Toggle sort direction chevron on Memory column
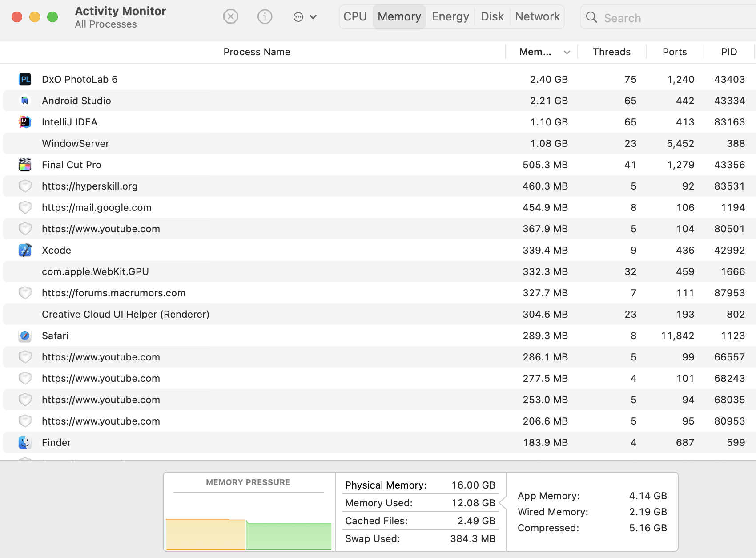 (567, 53)
